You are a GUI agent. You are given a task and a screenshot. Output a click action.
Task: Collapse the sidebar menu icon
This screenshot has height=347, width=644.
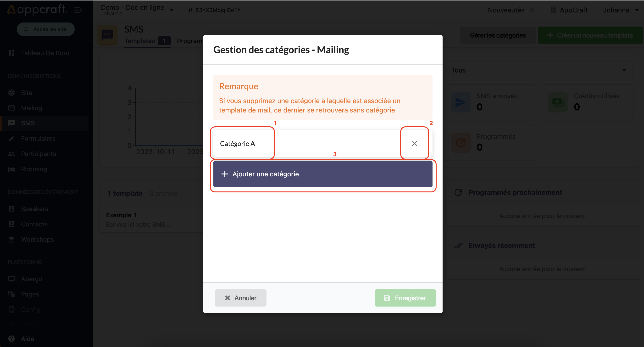pos(78,10)
